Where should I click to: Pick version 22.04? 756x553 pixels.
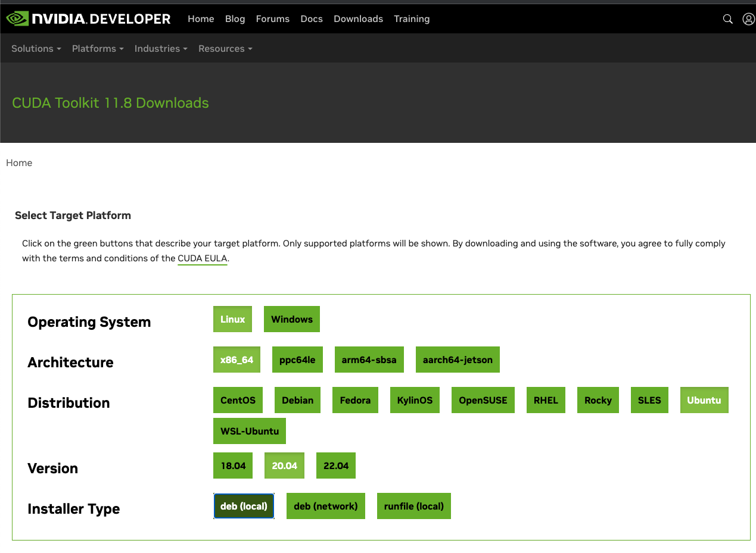336,465
